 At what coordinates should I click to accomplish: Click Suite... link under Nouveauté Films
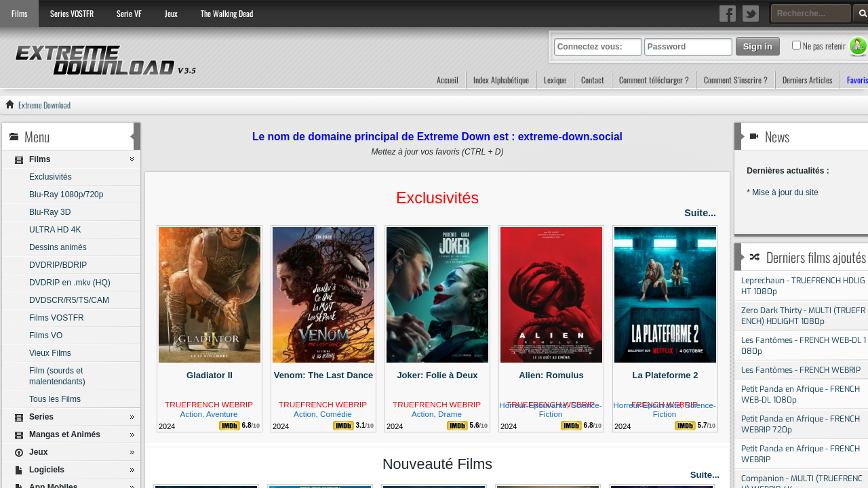(705, 474)
